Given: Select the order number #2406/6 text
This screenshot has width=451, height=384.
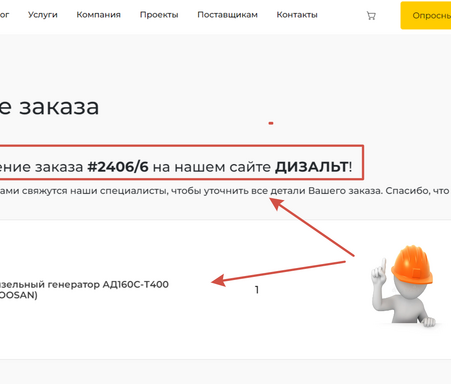Looking at the screenshot, I should [x=118, y=166].
